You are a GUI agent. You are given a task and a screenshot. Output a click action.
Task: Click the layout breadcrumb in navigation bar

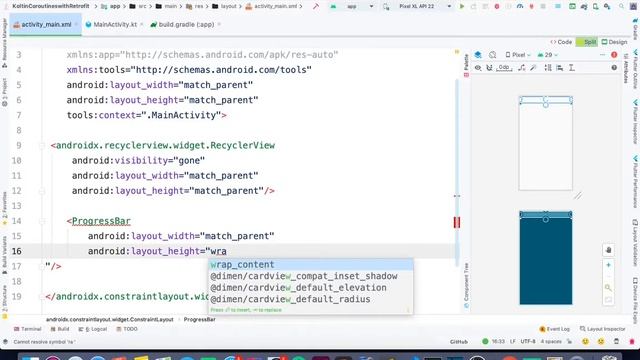pyautogui.click(x=225, y=7)
